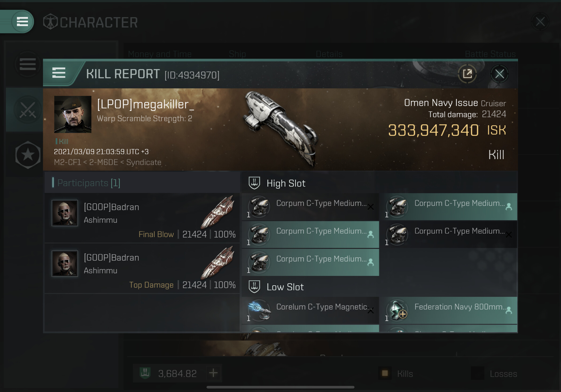
Task: Open the Kill Report hamburger menu
Action: point(59,73)
